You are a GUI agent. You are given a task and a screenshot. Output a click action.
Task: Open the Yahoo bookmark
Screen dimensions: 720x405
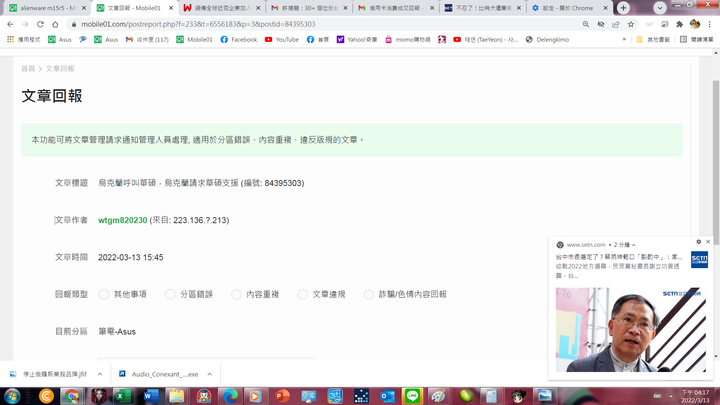coord(357,39)
